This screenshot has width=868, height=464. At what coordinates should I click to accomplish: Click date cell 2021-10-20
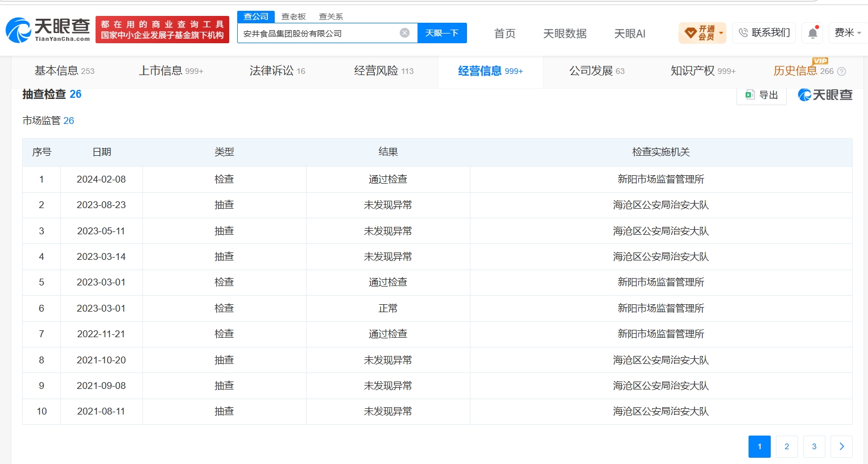[101, 360]
